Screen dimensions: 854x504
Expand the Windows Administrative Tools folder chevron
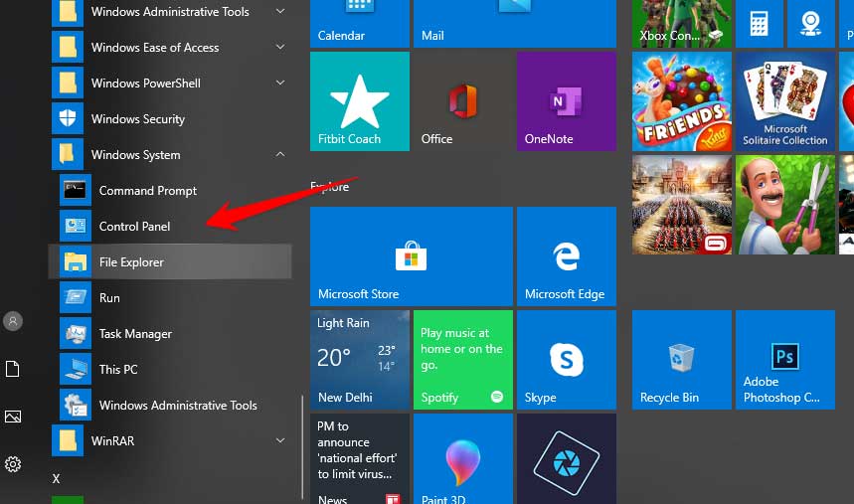pyautogui.click(x=280, y=11)
